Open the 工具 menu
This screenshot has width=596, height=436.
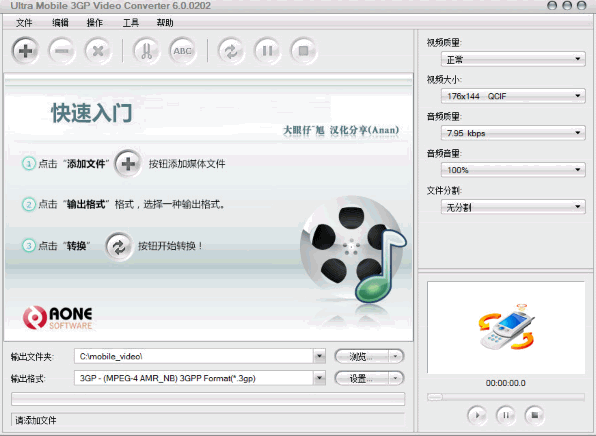(x=130, y=23)
